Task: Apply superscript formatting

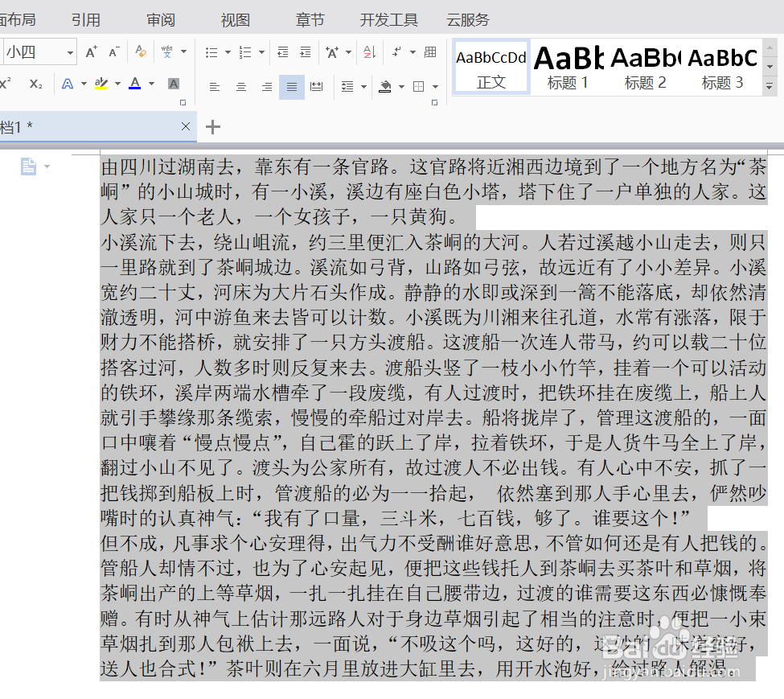Action: tap(6, 83)
